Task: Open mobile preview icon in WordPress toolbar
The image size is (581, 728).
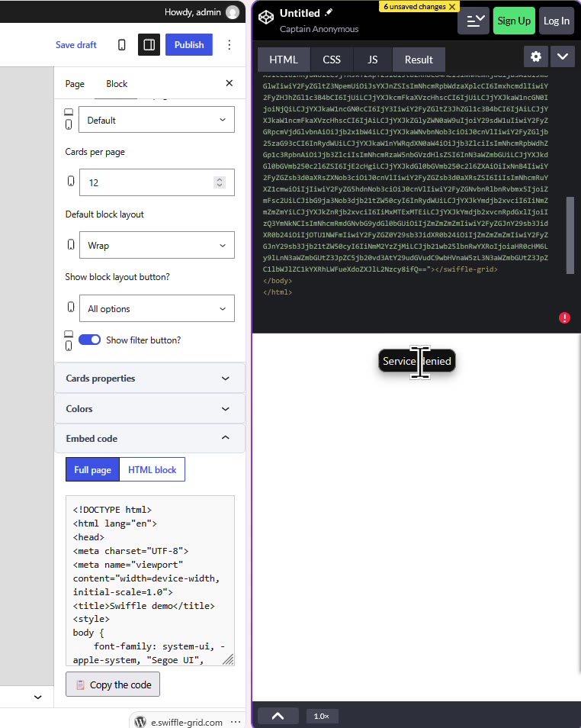Action: pyautogui.click(x=121, y=44)
